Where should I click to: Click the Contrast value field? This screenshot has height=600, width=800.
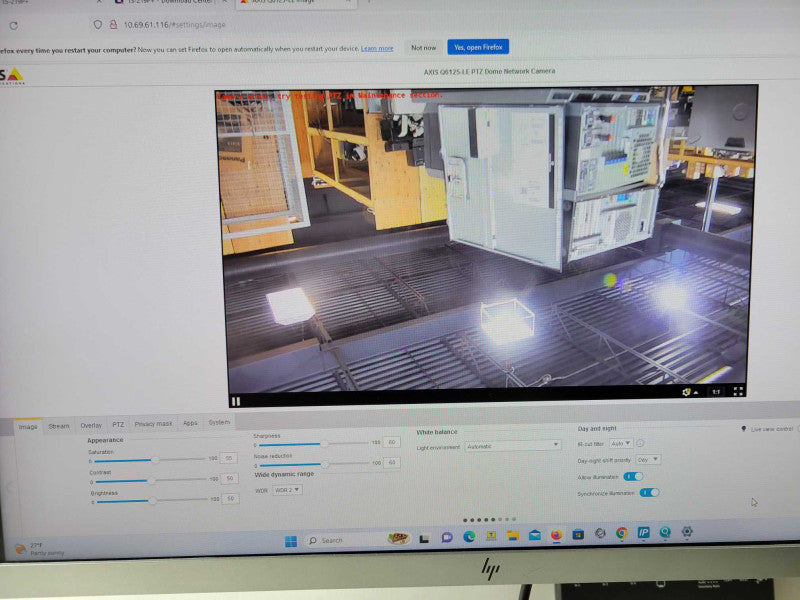click(x=230, y=478)
